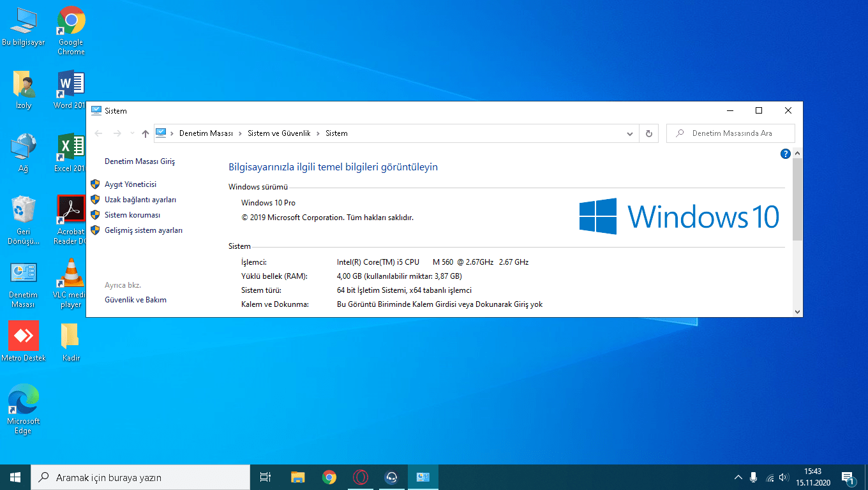The image size is (868, 490).
Task: Open Task View on the taskbar
Action: [x=266, y=477]
